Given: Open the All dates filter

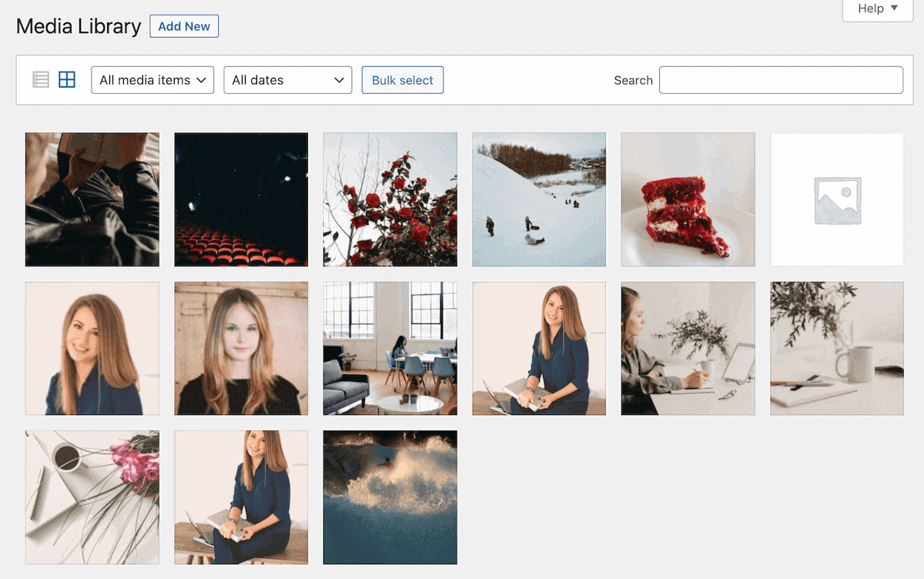Looking at the screenshot, I should tap(287, 79).
